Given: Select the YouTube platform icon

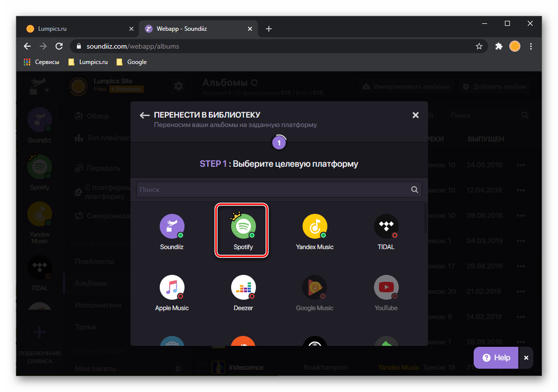Looking at the screenshot, I should pyautogui.click(x=386, y=290).
